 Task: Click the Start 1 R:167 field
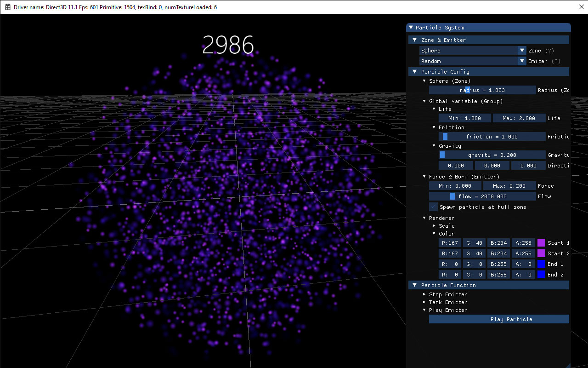click(x=450, y=243)
